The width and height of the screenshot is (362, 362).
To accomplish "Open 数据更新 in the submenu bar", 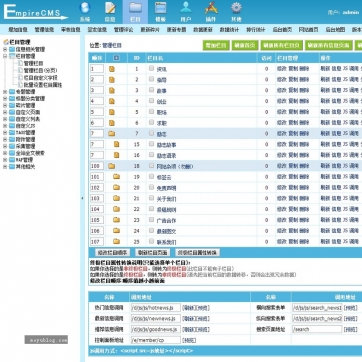I will coord(203,30).
